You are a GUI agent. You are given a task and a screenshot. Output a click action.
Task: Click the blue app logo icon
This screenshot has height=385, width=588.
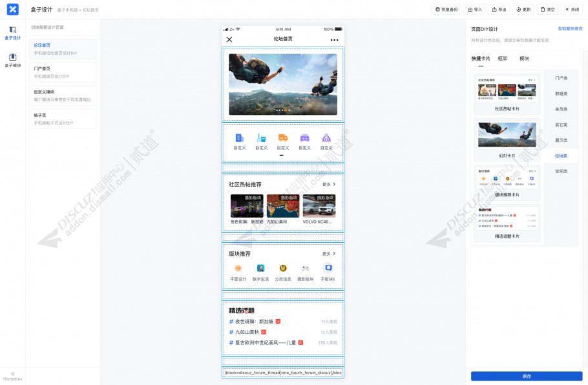(x=13, y=10)
